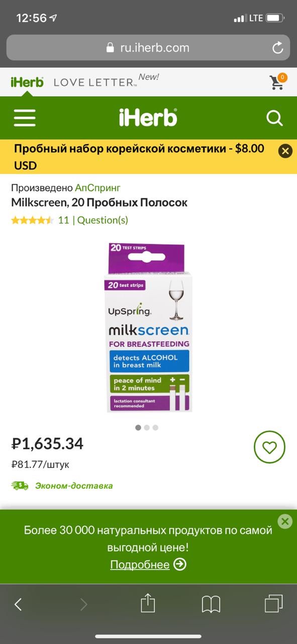
Task: Open Safari bookmarks
Action: click(211, 604)
